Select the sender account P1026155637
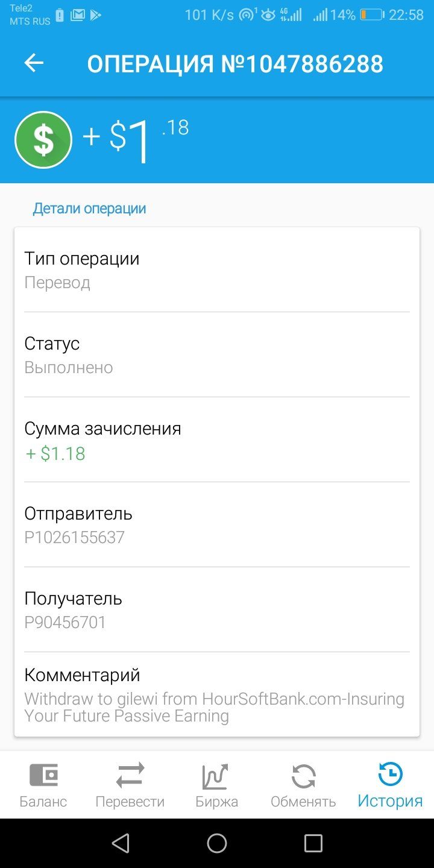The height and width of the screenshot is (868, 434). click(x=75, y=537)
